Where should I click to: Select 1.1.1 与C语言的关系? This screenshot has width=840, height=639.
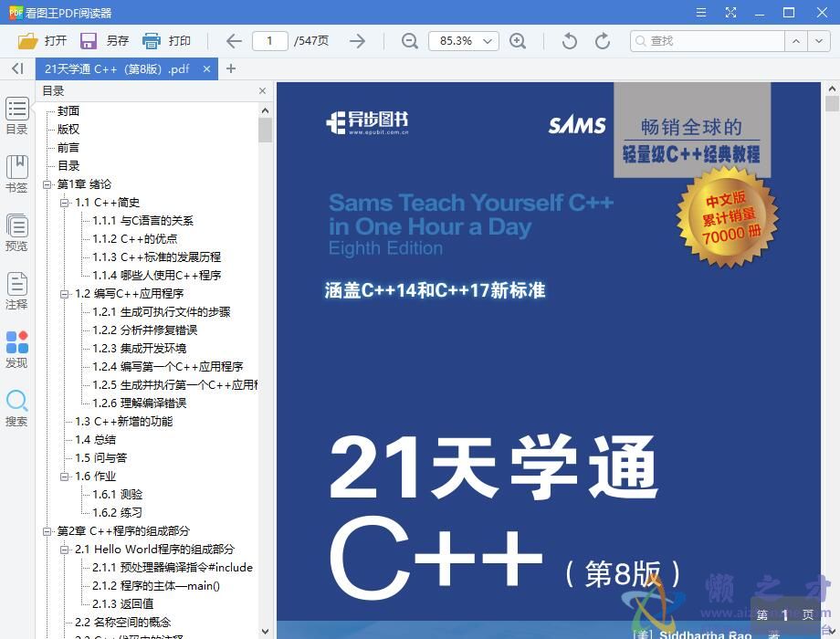point(143,221)
